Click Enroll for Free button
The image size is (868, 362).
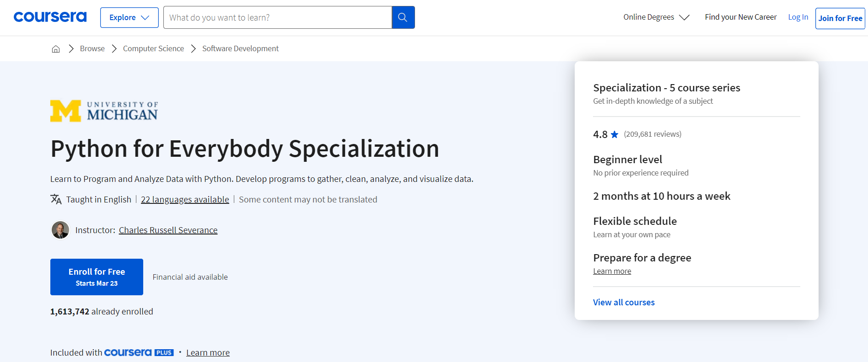pyautogui.click(x=97, y=277)
